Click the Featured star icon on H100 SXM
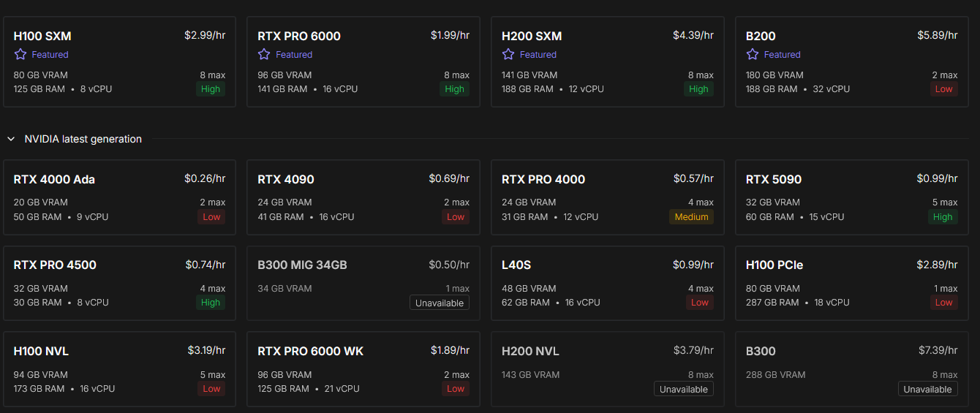Viewport: 980px width, 413px height. 20,54
